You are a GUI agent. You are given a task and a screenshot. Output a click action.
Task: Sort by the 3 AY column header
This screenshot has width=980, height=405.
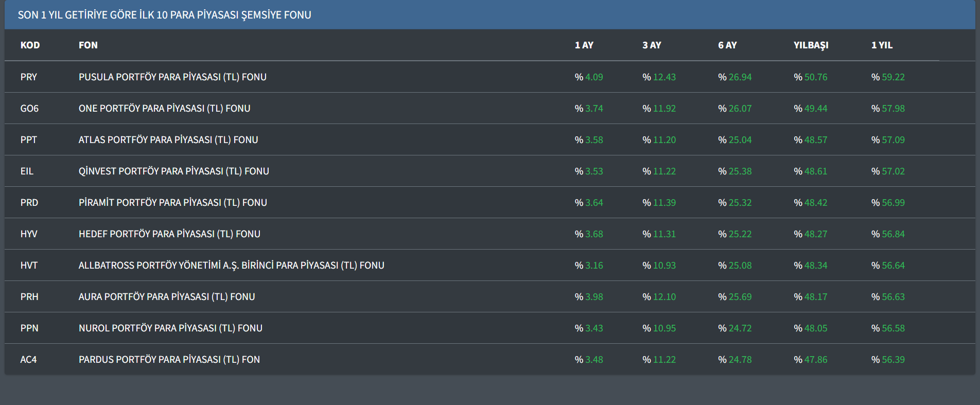tap(652, 45)
